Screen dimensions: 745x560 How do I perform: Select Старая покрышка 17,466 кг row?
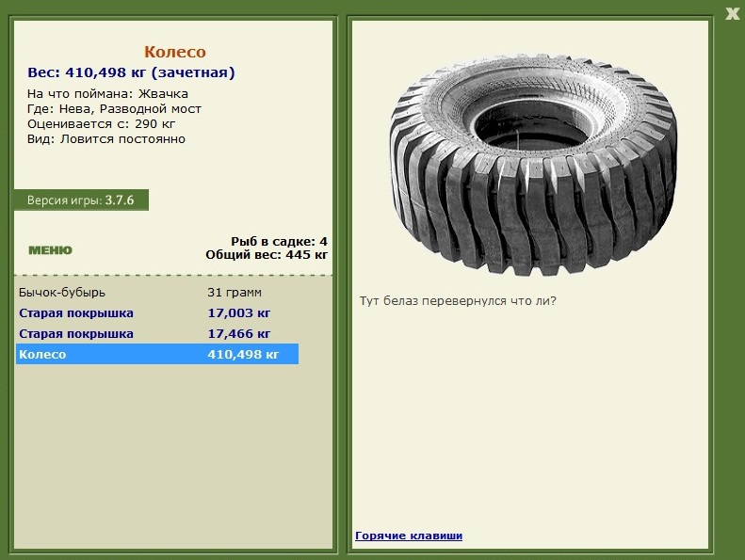[157, 334]
